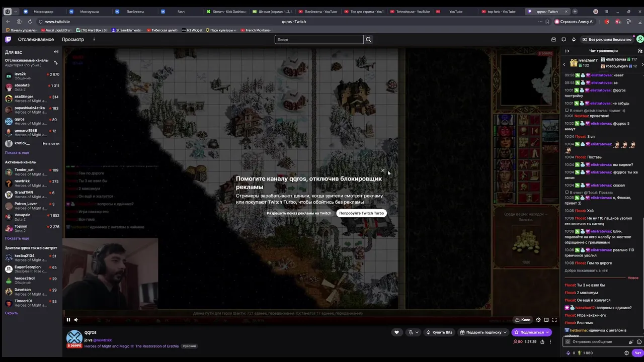Open the emote picker in chat
Image resolution: width=644 pixels, height=362 pixels.
pyautogui.click(x=639, y=342)
